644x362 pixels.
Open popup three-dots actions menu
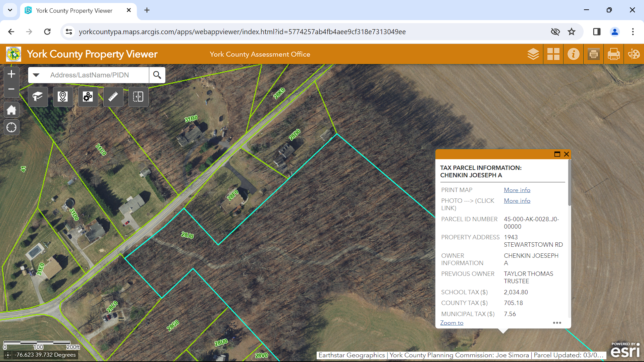[x=557, y=323]
